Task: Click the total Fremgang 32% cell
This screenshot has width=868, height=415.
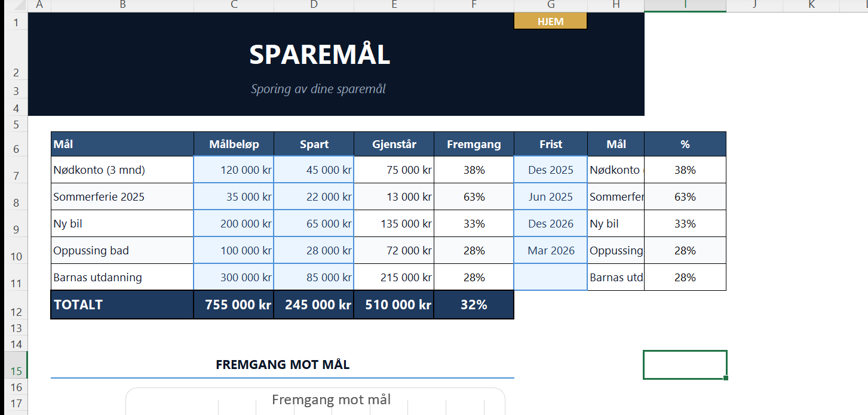Action: (474, 305)
